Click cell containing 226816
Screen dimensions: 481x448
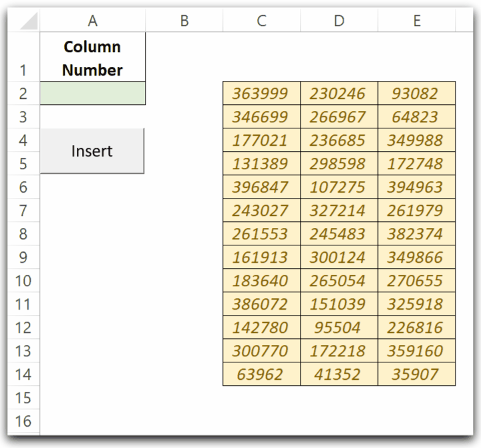click(x=417, y=328)
